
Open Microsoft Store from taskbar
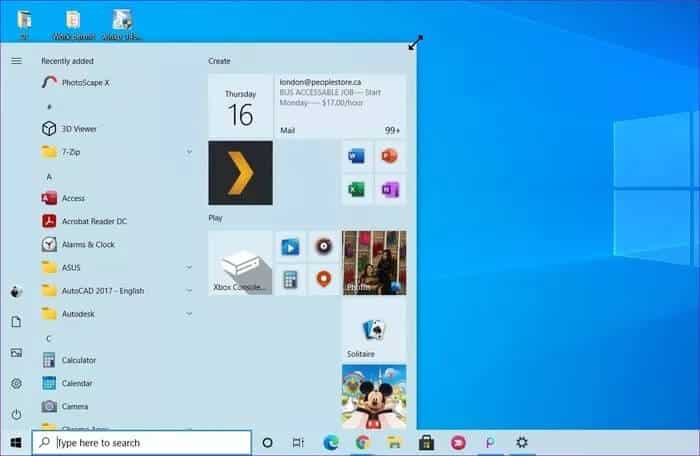(x=426, y=443)
